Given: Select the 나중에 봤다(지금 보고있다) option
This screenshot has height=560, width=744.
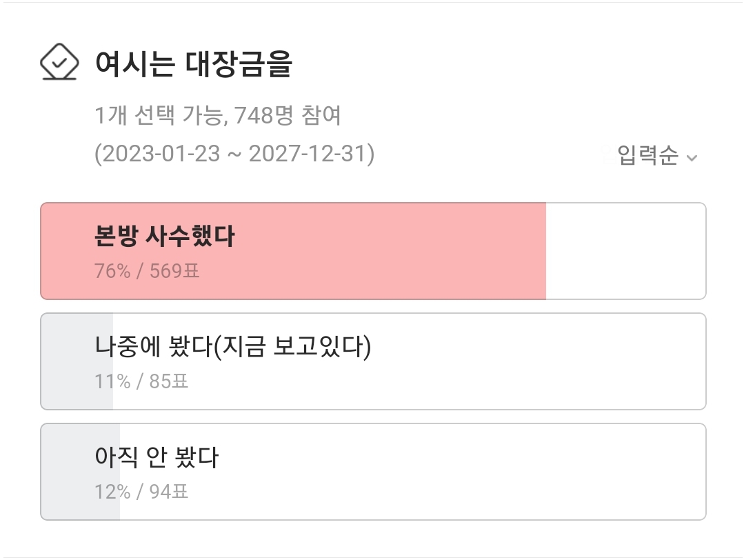Looking at the screenshot, I should coord(374,361).
